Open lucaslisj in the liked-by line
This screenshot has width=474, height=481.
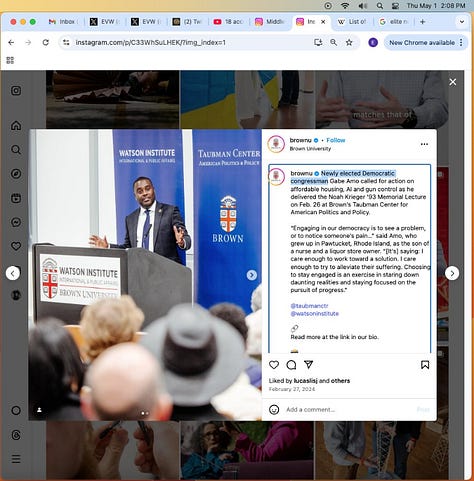tap(306, 381)
